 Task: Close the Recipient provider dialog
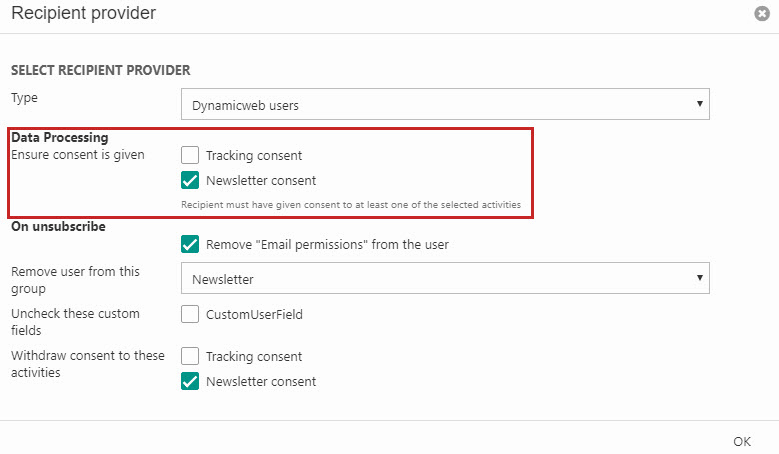click(x=763, y=14)
